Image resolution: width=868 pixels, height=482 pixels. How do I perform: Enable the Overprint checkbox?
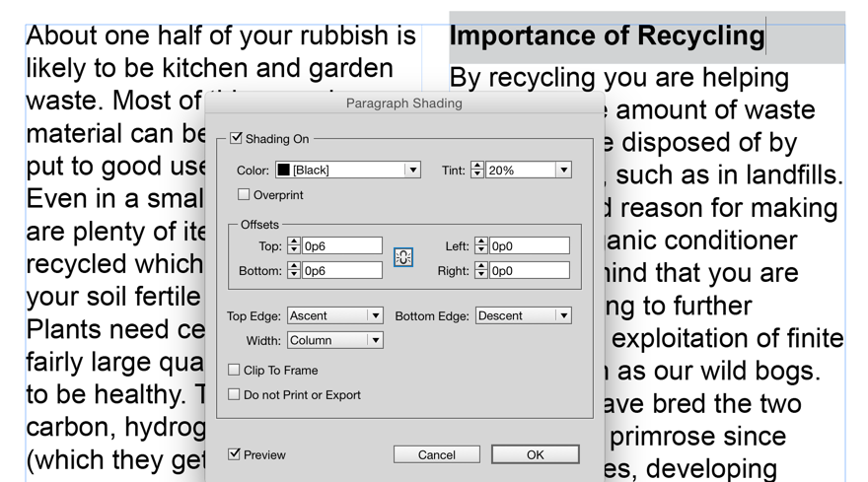coord(244,195)
